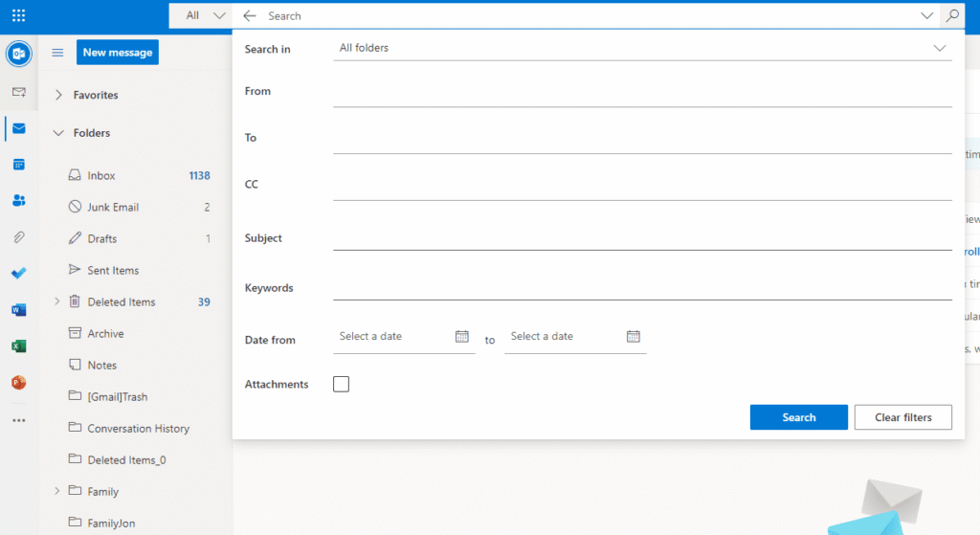Select the Inbox folder
The width and height of the screenshot is (980, 535).
[x=101, y=176]
